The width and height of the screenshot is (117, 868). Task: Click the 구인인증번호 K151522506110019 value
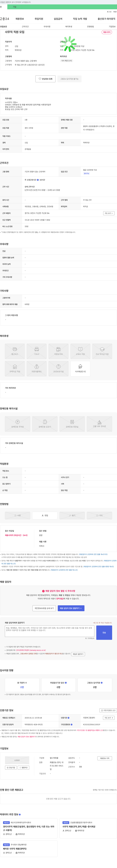(x=91, y=724)
